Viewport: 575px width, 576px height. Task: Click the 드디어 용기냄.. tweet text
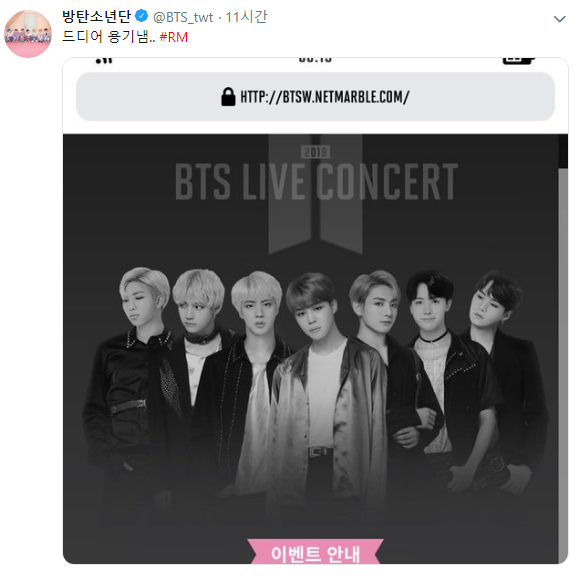109,37
